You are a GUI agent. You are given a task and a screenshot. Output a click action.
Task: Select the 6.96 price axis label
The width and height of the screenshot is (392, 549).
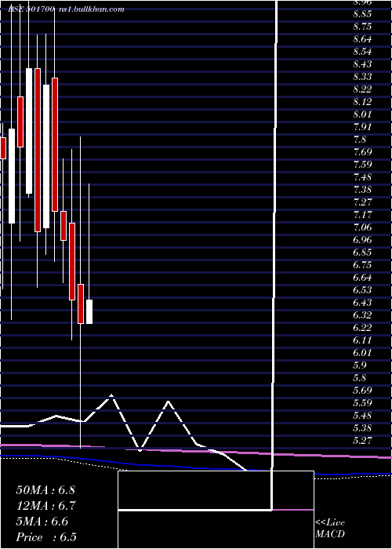362,240
